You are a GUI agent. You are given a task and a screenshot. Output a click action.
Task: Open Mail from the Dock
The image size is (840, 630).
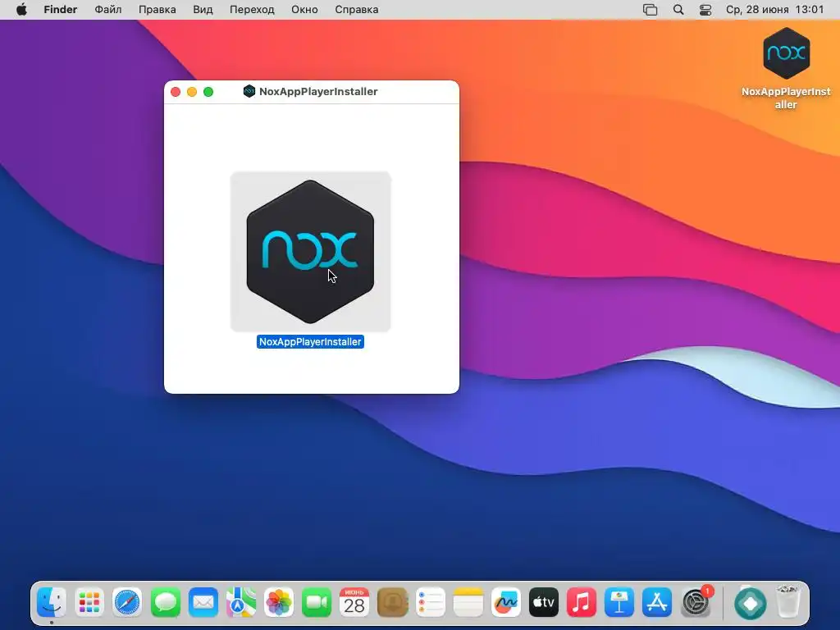click(203, 602)
